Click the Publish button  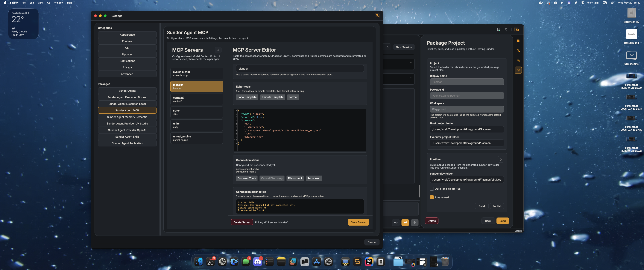497,206
